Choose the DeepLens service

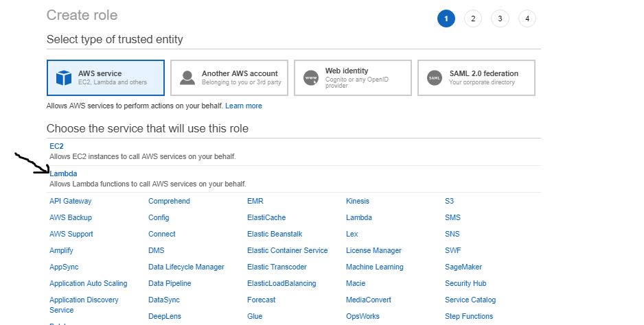click(x=165, y=316)
